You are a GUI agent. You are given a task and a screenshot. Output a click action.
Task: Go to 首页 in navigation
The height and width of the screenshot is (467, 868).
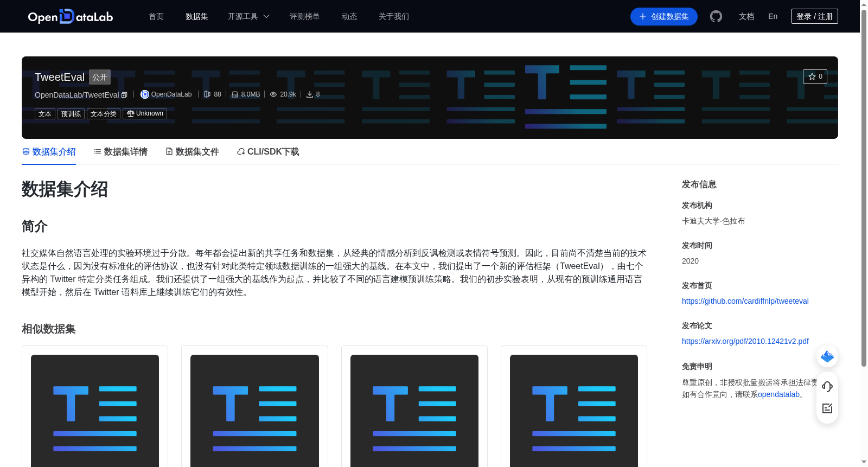pos(156,17)
